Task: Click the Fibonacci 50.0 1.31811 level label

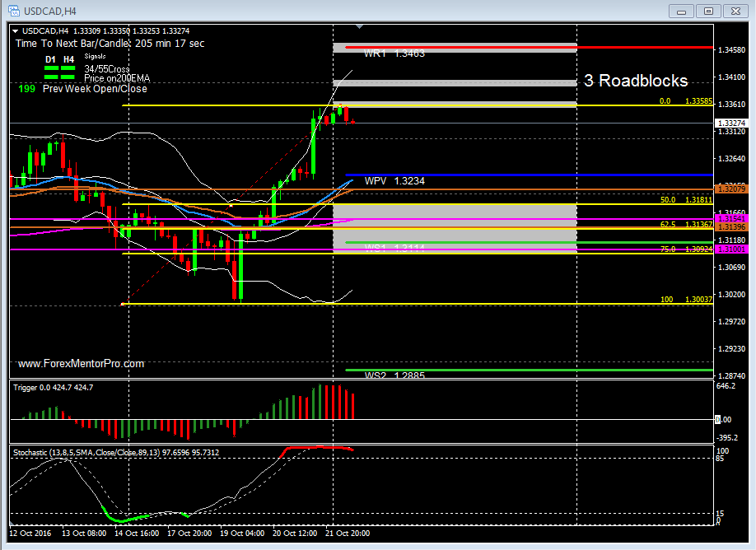Action: [686, 200]
